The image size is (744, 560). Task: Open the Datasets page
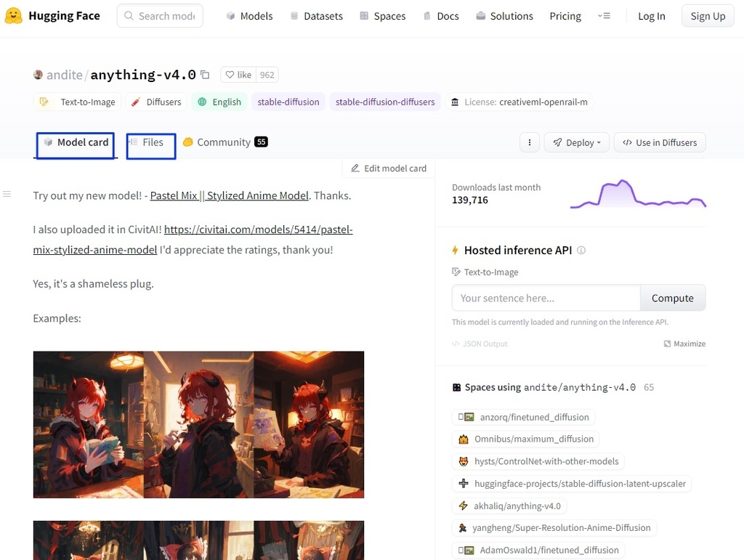tap(317, 16)
